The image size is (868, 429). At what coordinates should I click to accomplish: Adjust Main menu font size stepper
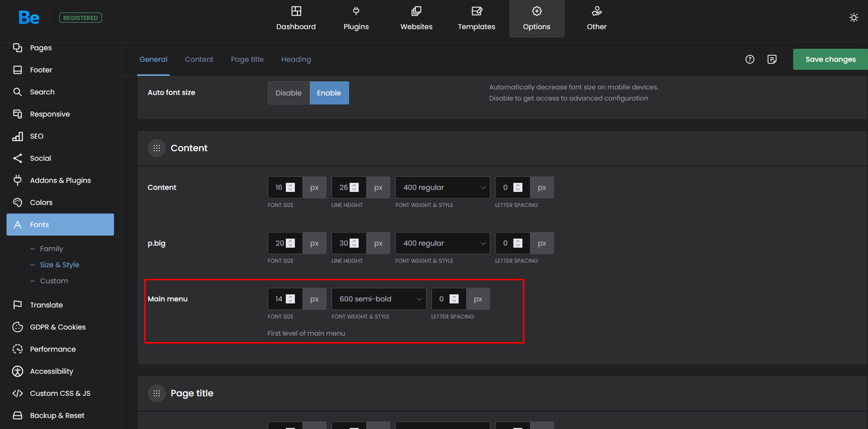(290, 299)
